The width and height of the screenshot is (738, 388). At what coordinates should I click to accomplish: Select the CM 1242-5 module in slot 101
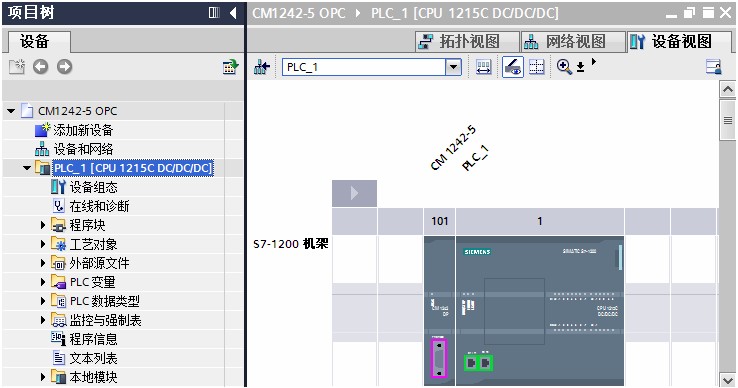[439, 311]
